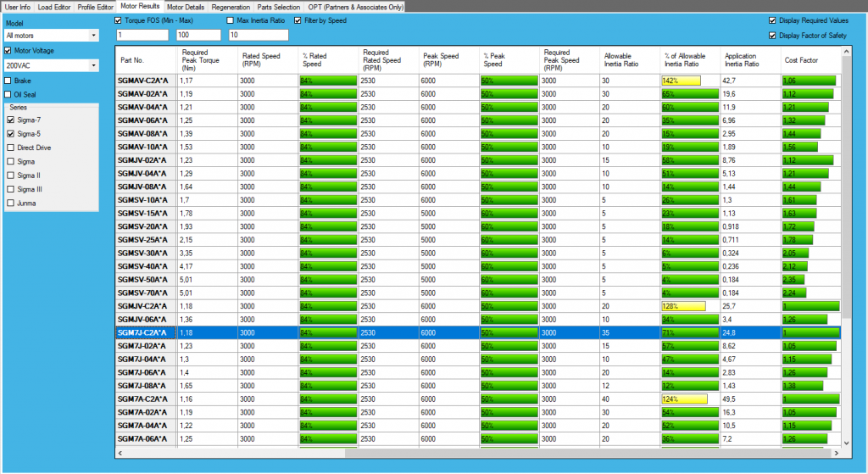The image size is (868, 474).
Task: Uncheck Display Required Values
Action: pyautogui.click(x=772, y=20)
